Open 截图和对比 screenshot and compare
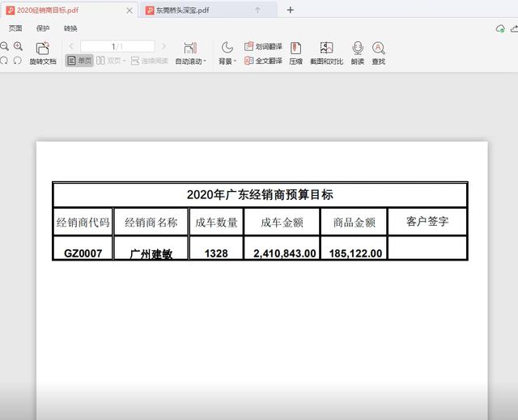Screen dimensions: 518x420 [326, 53]
